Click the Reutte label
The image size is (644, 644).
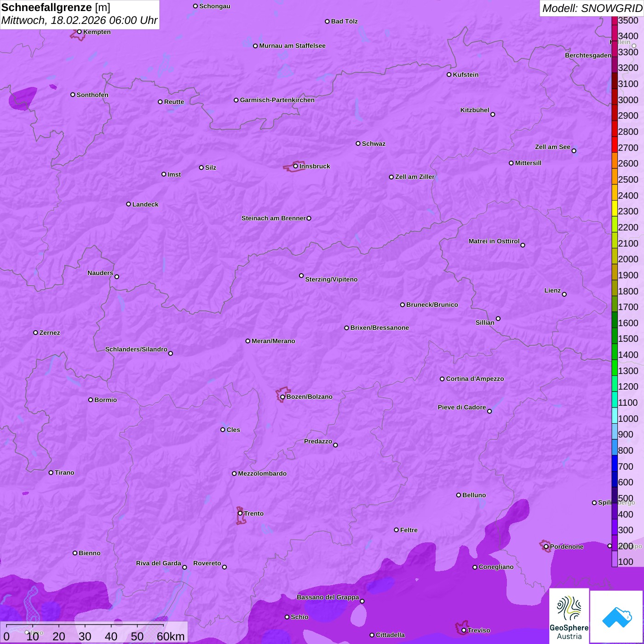(174, 102)
